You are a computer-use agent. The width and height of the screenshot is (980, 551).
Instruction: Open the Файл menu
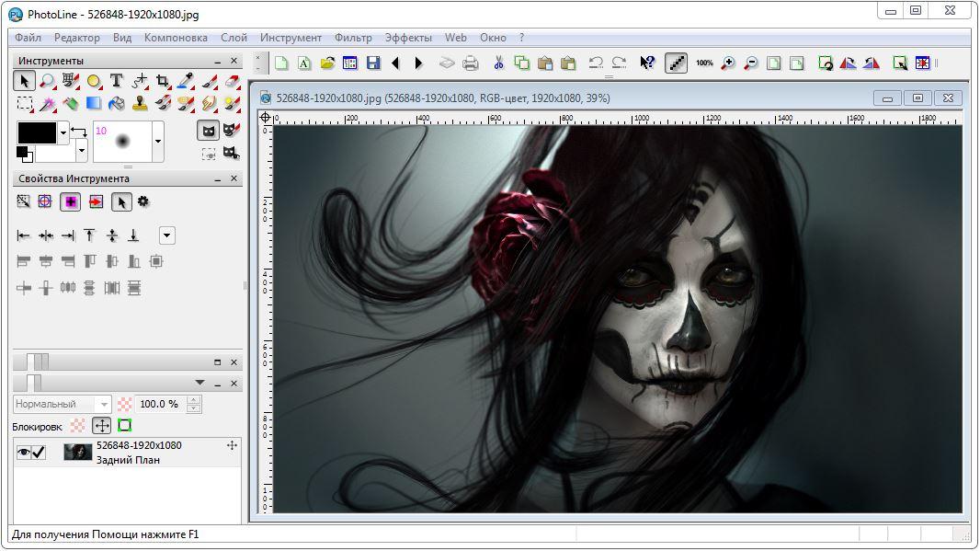(28, 38)
